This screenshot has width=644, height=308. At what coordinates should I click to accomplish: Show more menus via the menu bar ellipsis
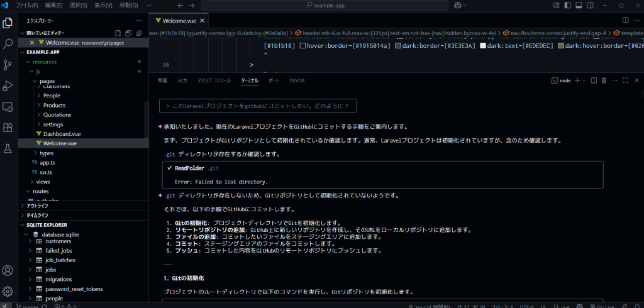point(150,5)
